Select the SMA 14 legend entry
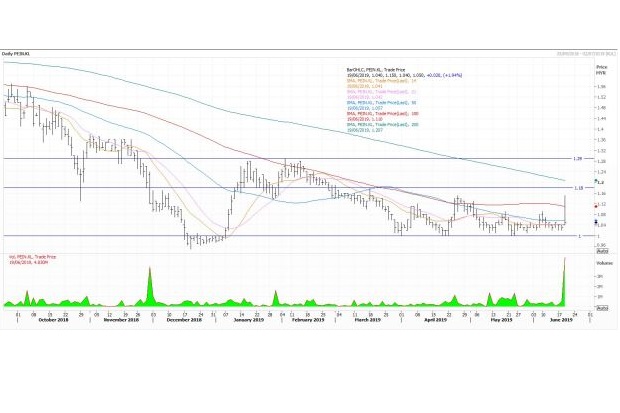 click(x=382, y=79)
